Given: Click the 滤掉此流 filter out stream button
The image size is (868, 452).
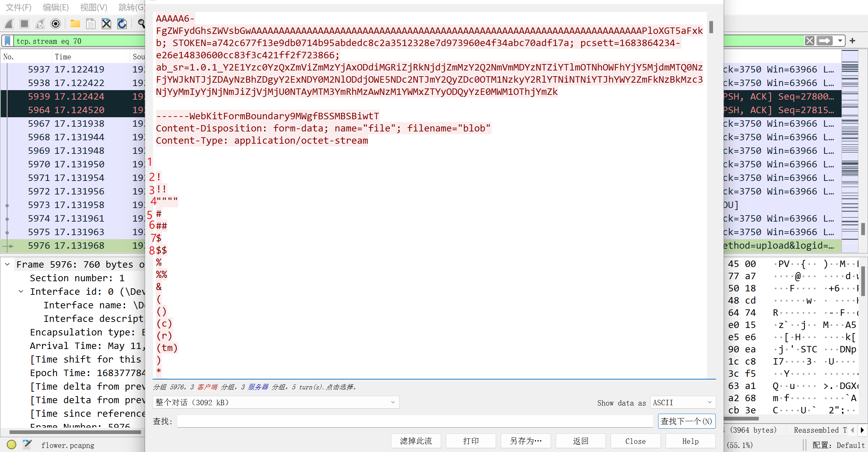Looking at the screenshot, I should coord(416,441).
